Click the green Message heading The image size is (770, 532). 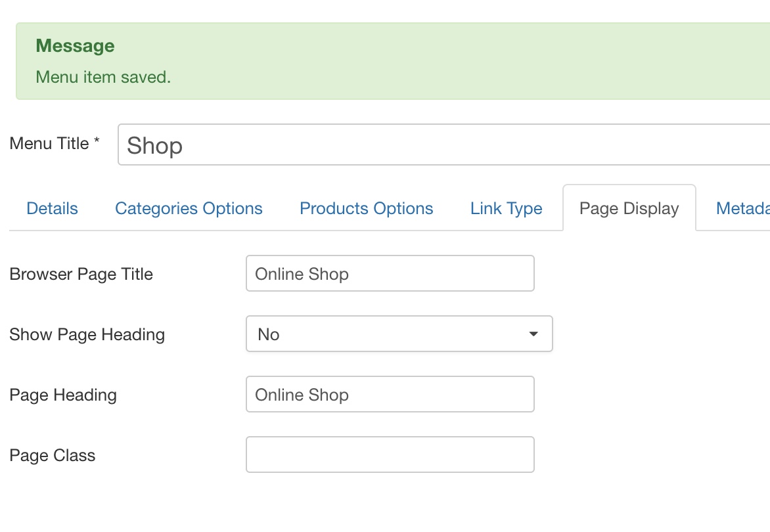[x=75, y=46]
